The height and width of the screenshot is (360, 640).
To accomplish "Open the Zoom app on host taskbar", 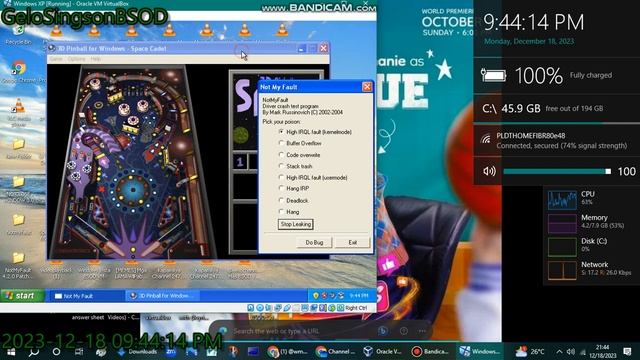I will coord(171,351).
